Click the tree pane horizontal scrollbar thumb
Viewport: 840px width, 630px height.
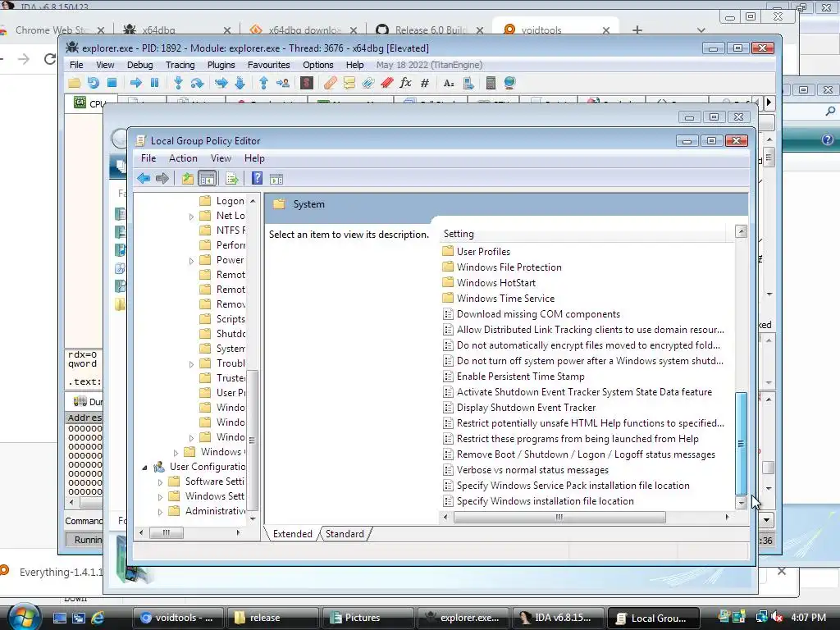166,532
